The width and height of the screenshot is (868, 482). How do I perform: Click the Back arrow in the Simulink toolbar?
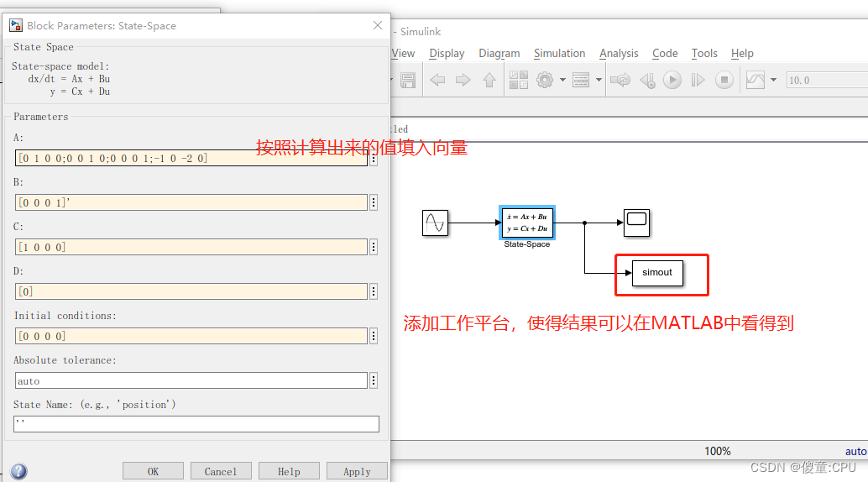tap(437, 81)
